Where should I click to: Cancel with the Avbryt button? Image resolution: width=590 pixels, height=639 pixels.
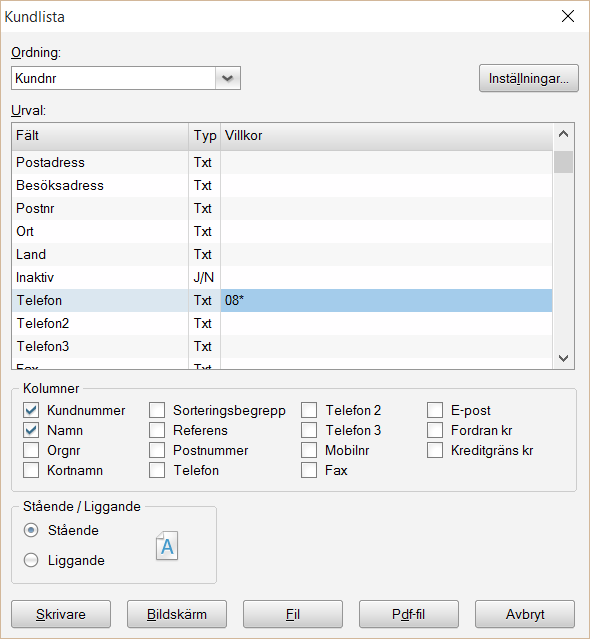click(x=525, y=614)
